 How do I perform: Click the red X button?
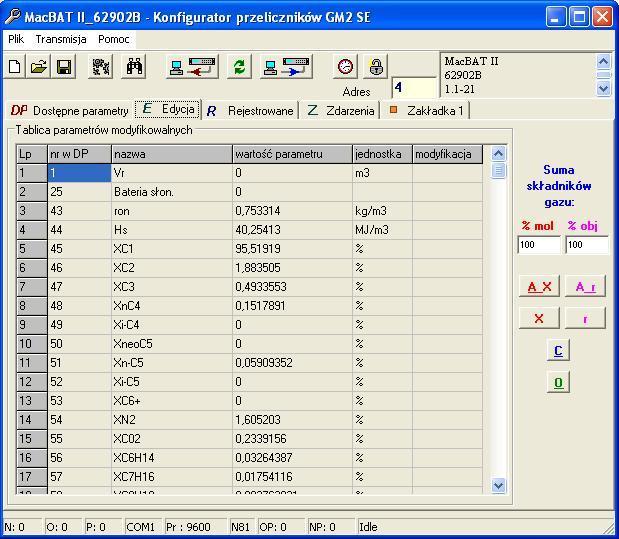pyautogui.click(x=539, y=318)
